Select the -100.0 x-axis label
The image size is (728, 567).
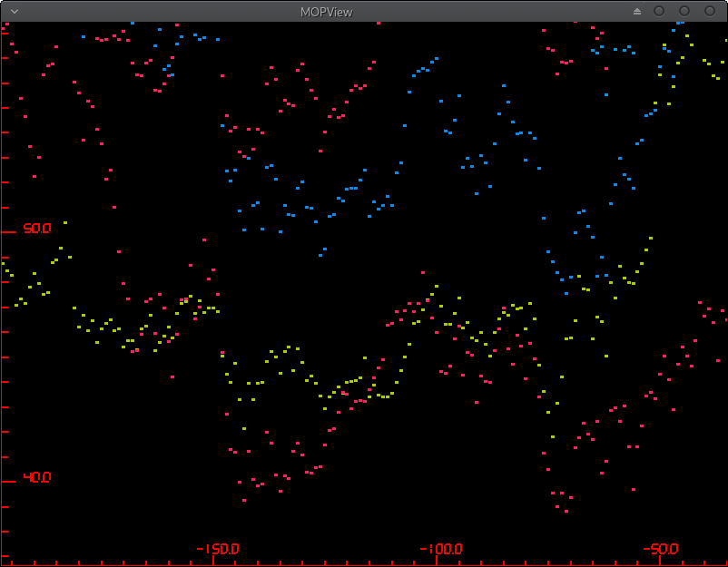point(440,549)
